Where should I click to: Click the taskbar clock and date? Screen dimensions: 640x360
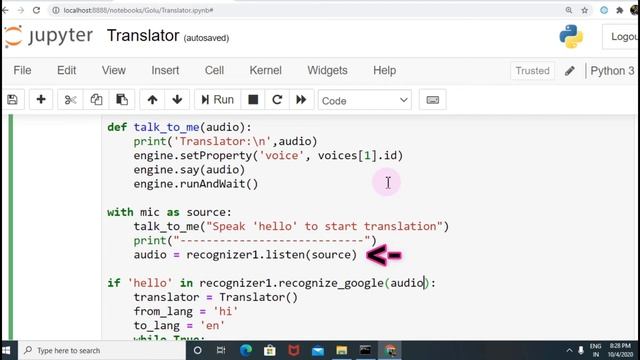click(x=620, y=351)
